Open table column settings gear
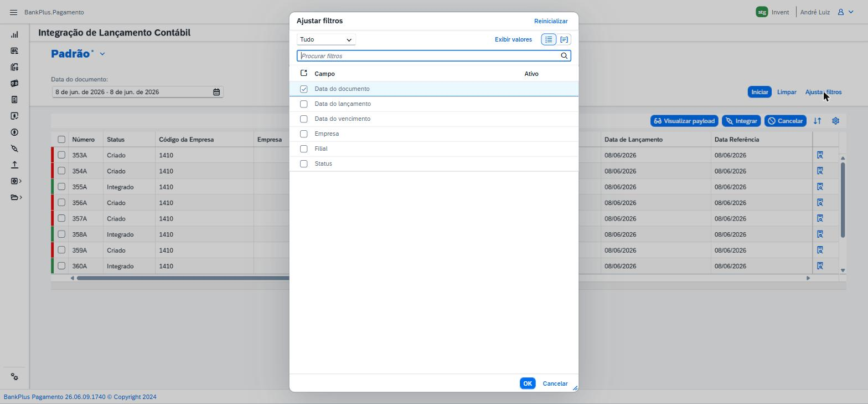This screenshot has height=404, width=868. coord(835,121)
